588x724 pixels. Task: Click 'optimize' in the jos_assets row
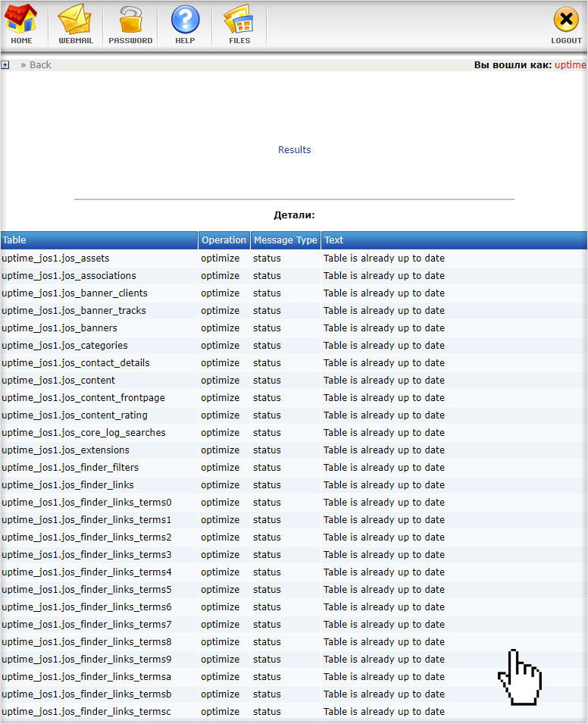(220, 259)
